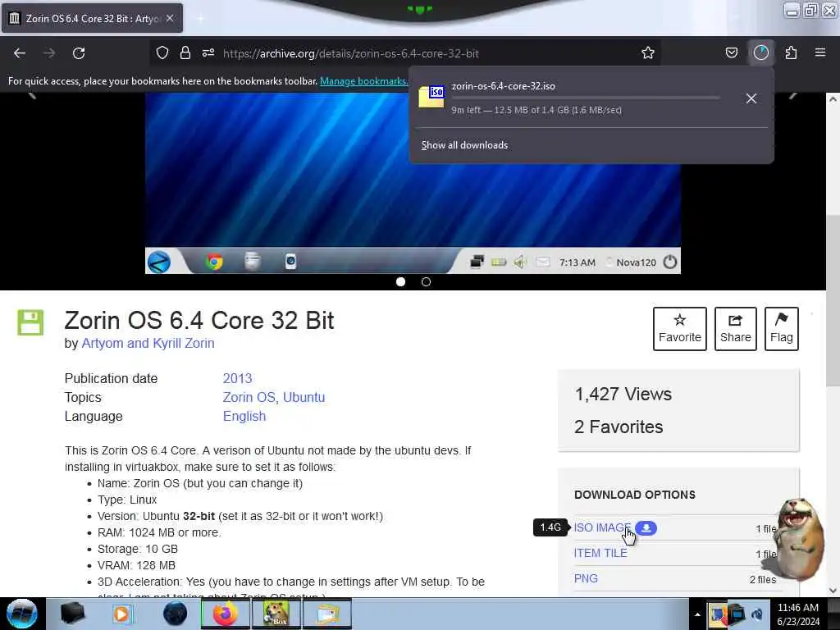The height and width of the screenshot is (630, 840).
Task: Click the taskbar clock showing 11:46 AM
Action: pos(798,614)
